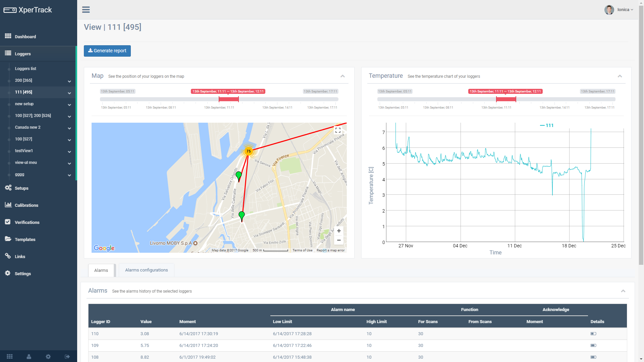This screenshot has height=362, width=644.
Task: Toggle map fullscreen view icon
Action: (338, 130)
